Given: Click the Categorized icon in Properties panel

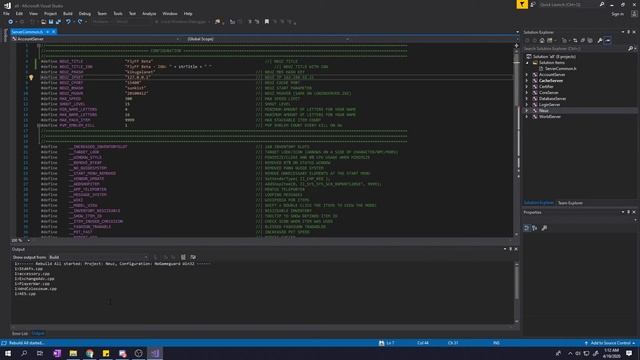Looking at the screenshot, I should pyautogui.click(x=527, y=228).
